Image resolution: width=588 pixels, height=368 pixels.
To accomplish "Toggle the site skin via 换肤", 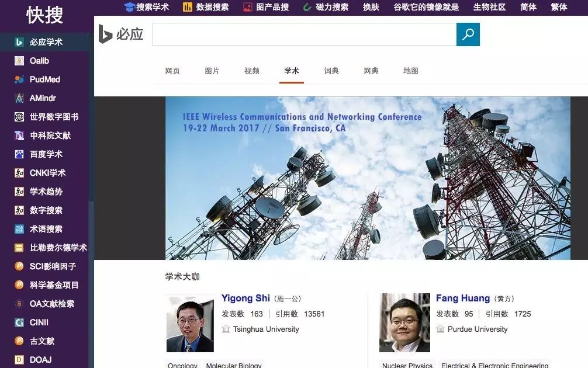I will click(371, 8).
